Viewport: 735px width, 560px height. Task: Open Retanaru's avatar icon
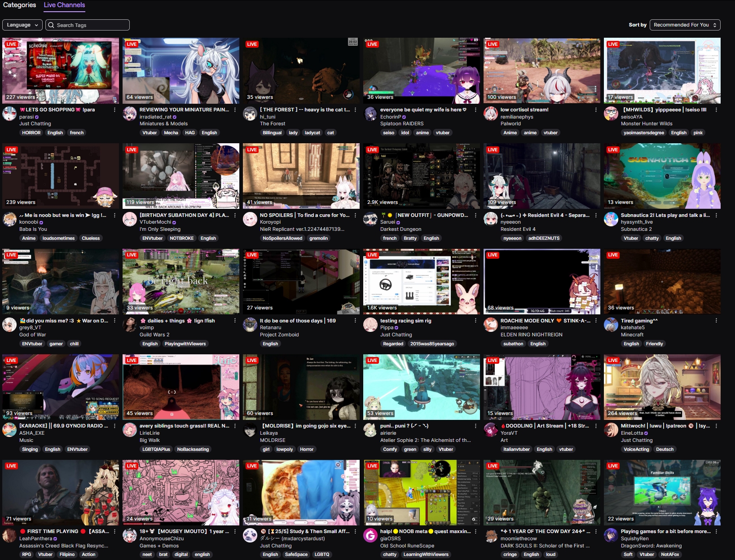pyautogui.click(x=250, y=325)
